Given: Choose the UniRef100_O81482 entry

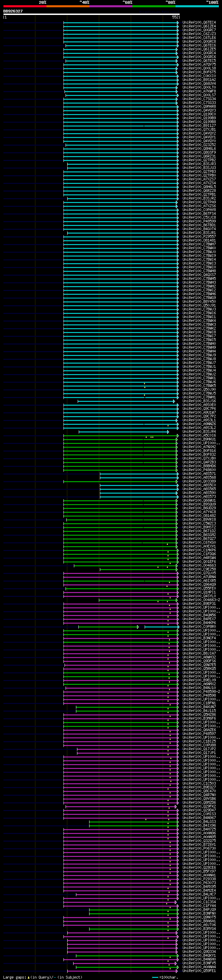Looking at the screenshot, I should pos(199,516).
